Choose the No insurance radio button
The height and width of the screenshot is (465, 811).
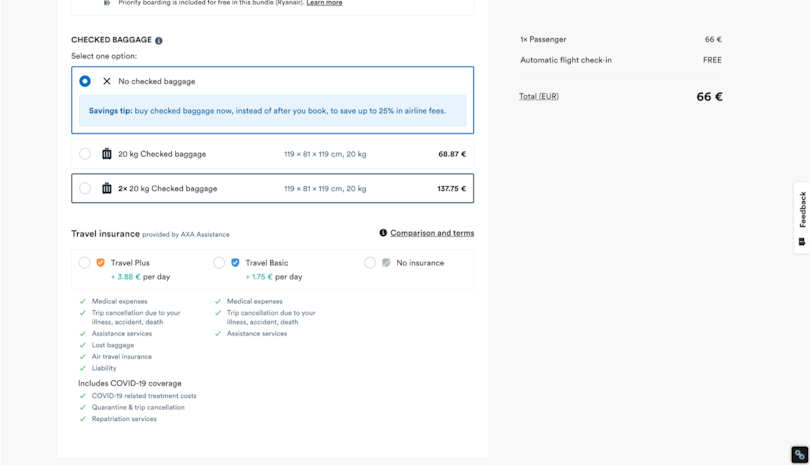click(x=370, y=263)
